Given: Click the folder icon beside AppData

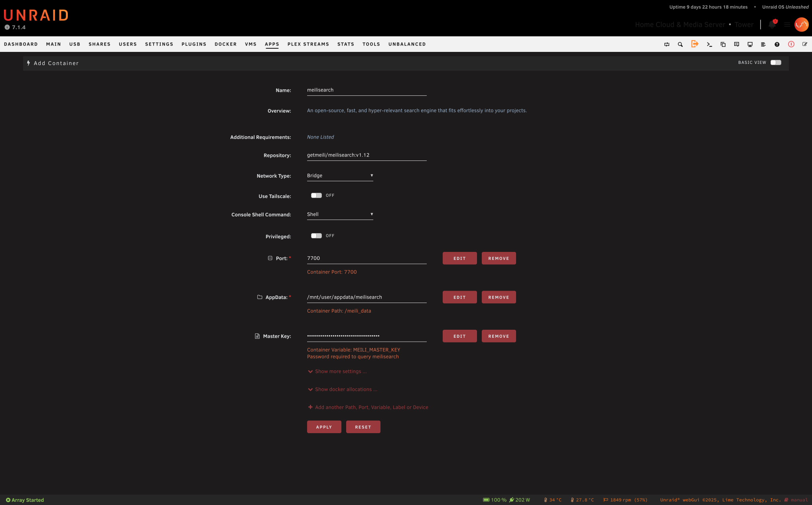Looking at the screenshot, I should (x=260, y=297).
